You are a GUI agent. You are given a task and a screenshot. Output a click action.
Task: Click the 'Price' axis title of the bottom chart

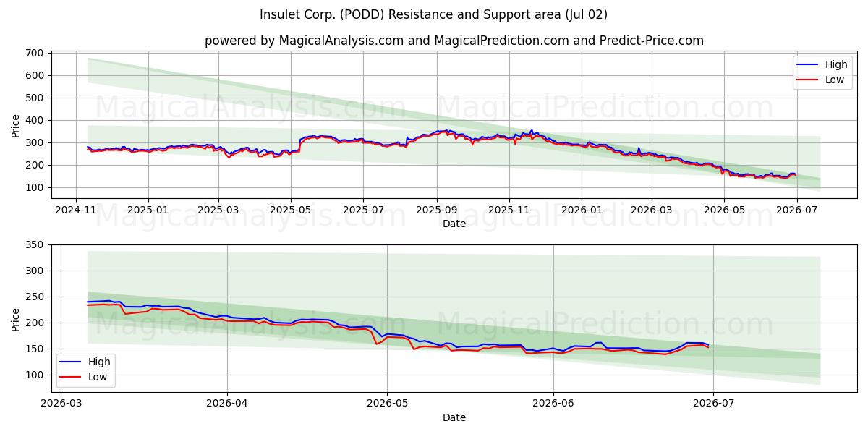[16, 318]
